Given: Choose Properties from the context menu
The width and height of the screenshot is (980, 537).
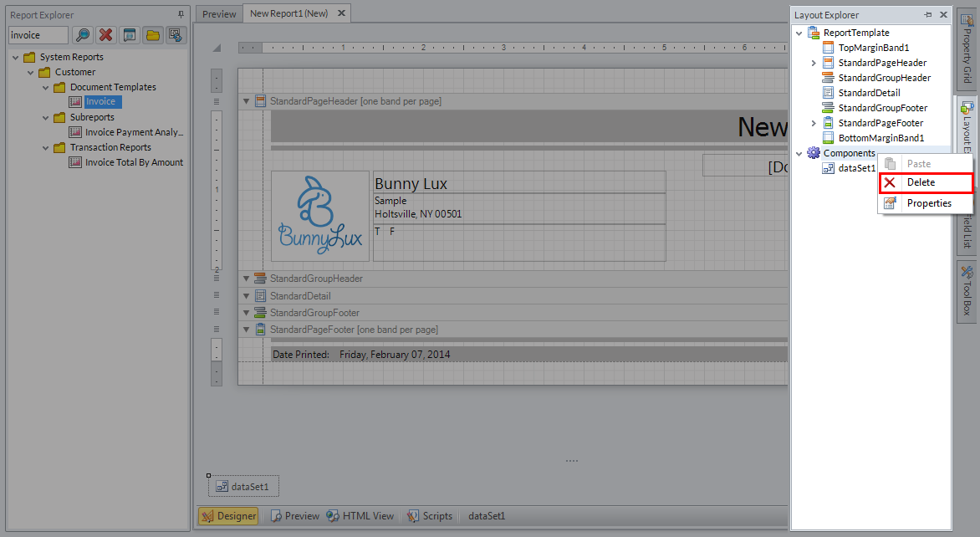Looking at the screenshot, I should click(929, 203).
